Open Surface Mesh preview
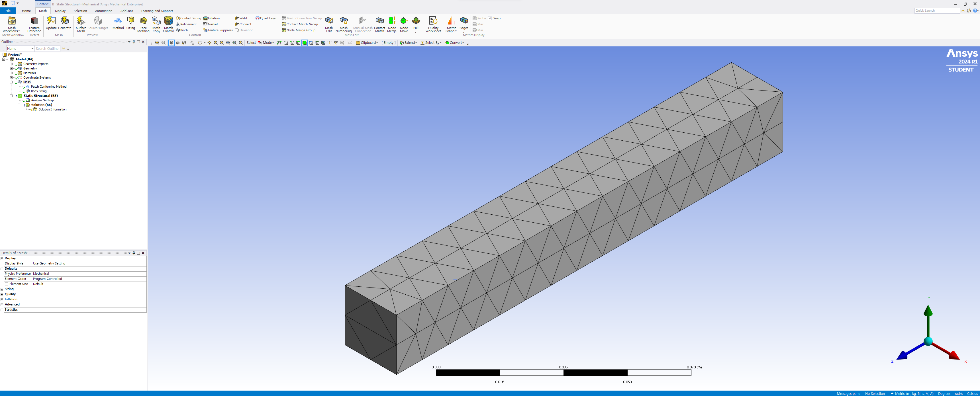Image resolution: width=980 pixels, height=396 pixels. pyautogui.click(x=81, y=25)
